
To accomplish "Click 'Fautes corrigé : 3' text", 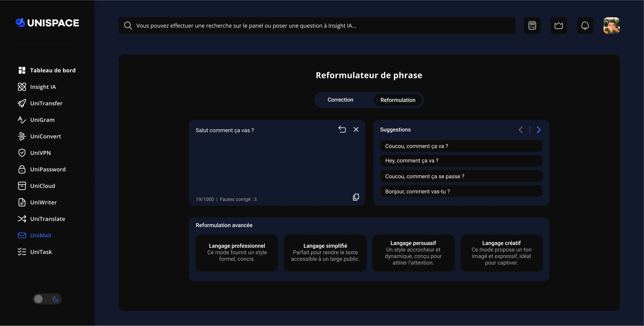I will coord(238,199).
